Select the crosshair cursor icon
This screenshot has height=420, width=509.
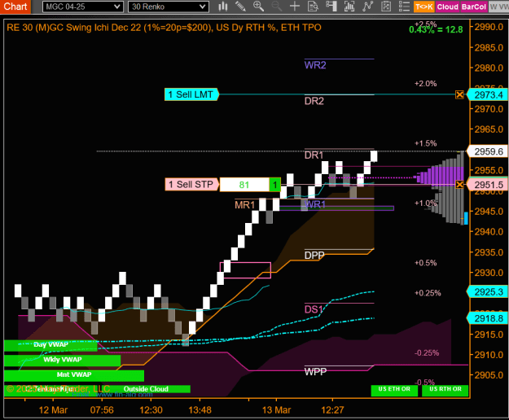[x=295, y=7]
